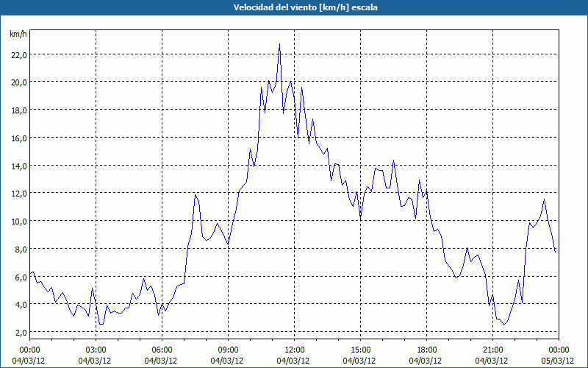Click the '21:00' time label
This screenshot has width=588, height=368.
click(492, 350)
